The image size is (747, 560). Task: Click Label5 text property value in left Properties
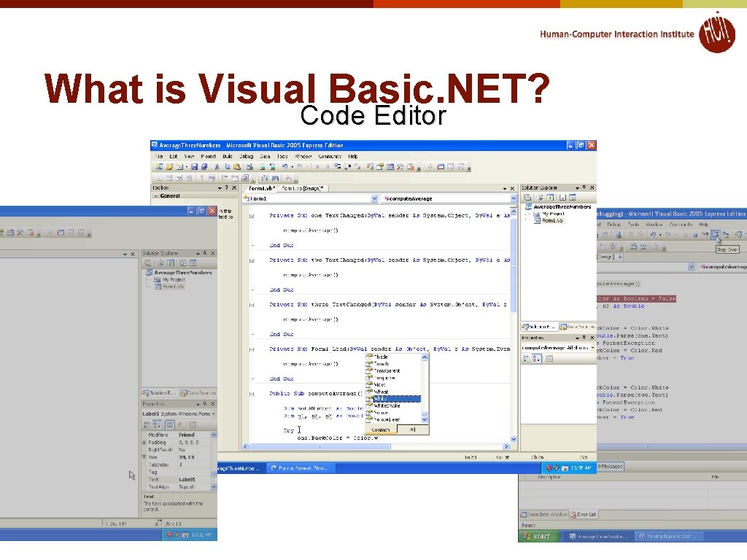pos(193,480)
